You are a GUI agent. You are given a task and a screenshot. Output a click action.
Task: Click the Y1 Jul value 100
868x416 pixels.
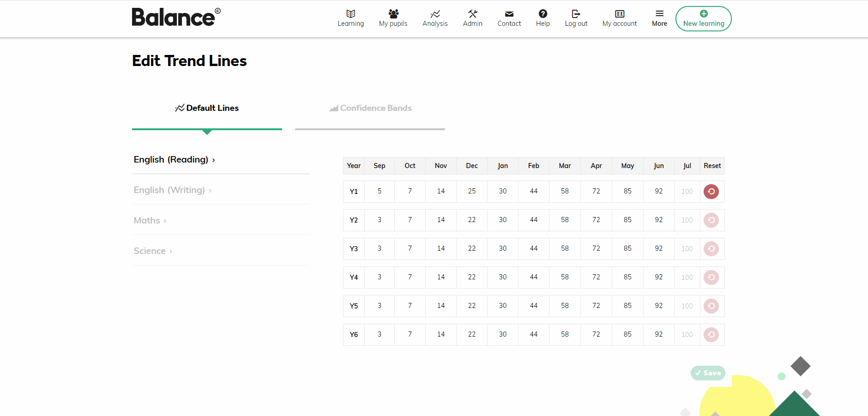click(x=687, y=192)
